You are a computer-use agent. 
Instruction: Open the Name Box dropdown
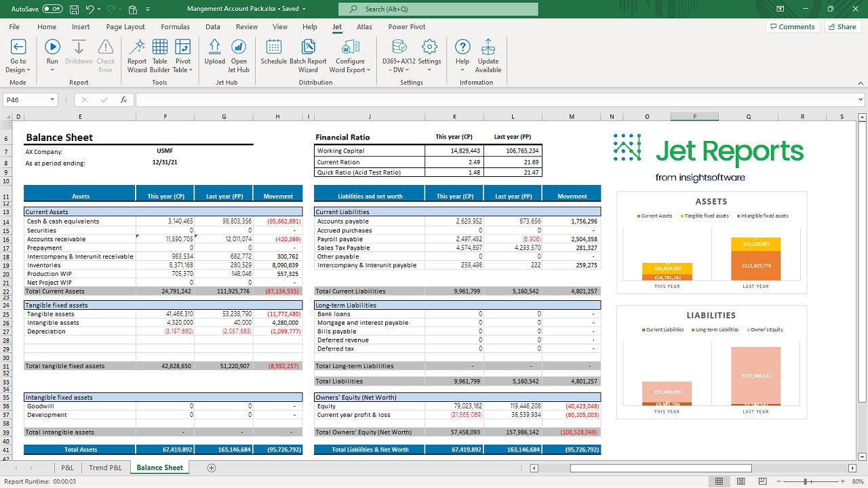tap(52, 100)
